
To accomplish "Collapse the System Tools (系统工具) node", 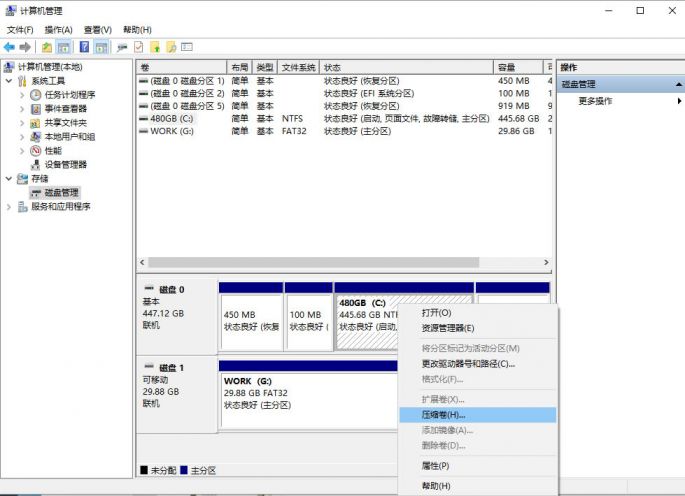I will pyautogui.click(x=9, y=81).
